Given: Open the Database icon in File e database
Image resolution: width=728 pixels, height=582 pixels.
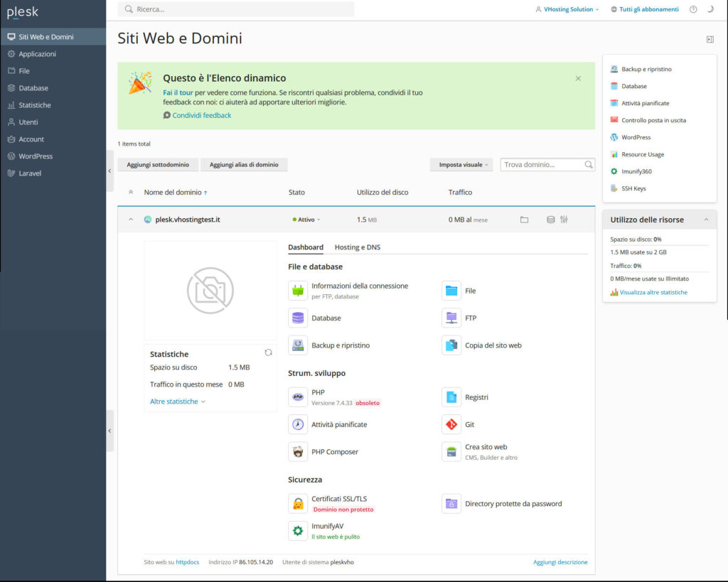Looking at the screenshot, I should coord(298,318).
